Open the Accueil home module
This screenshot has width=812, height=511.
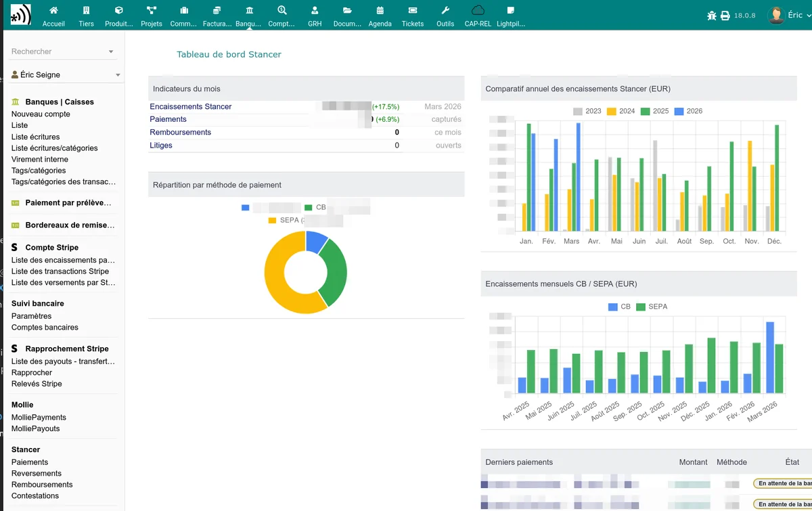(53, 11)
